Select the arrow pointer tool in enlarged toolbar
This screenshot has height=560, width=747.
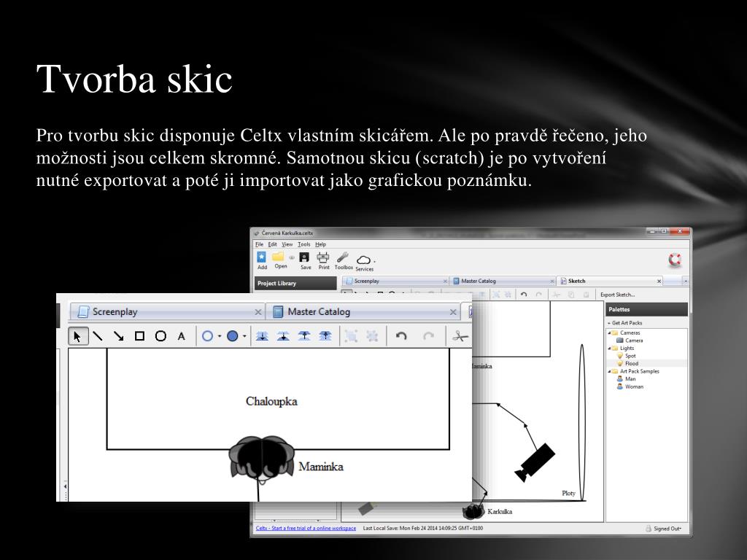pyautogui.click(x=77, y=336)
